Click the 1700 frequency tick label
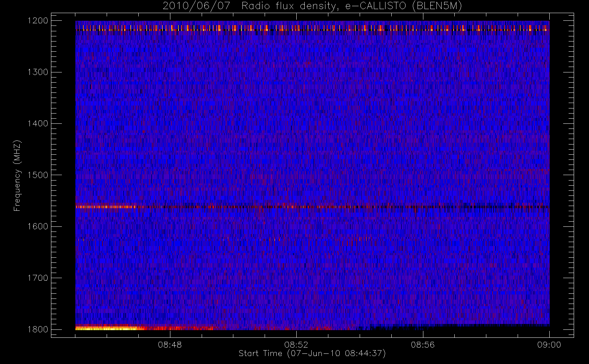589x364 pixels. pos(38,278)
